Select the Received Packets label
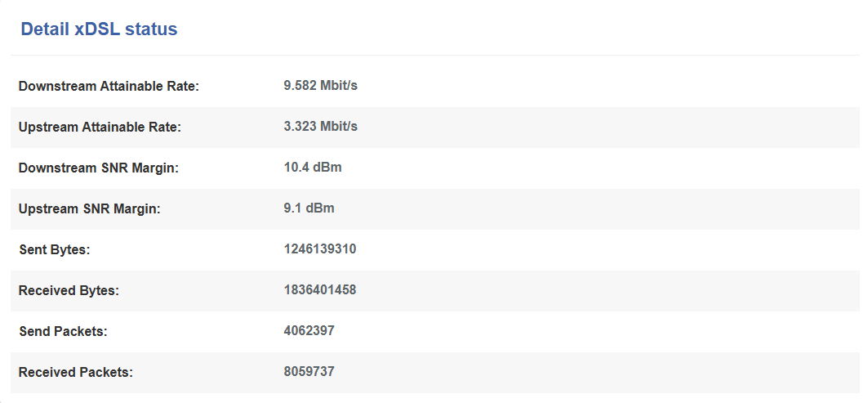The height and width of the screenshot is (403, 868). click(76, 373)
